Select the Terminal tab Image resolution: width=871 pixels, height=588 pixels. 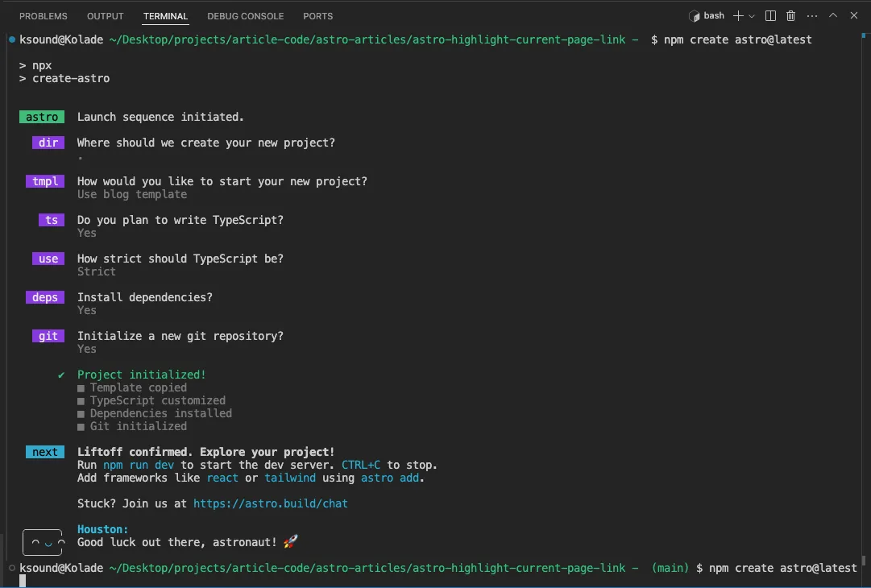[165, 16]
